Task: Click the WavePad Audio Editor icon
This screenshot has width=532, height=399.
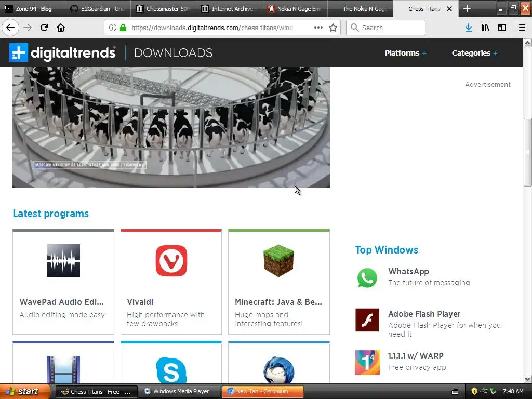Action: pyautogui.click(x=63, y=261)
